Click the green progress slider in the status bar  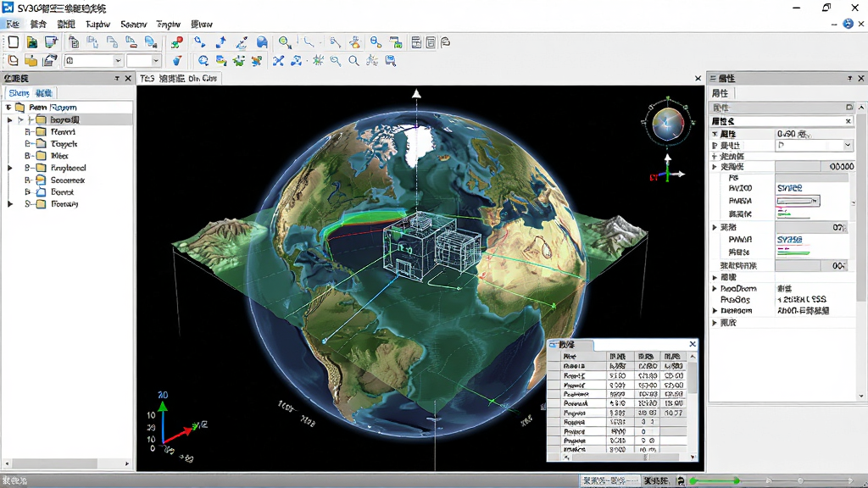(x=714, y=481)
